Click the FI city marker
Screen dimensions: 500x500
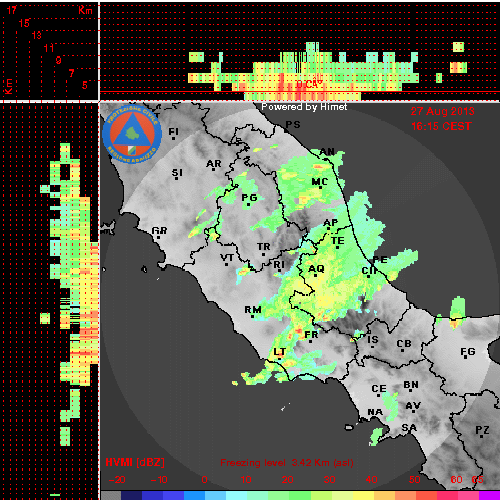coord(173,138)
